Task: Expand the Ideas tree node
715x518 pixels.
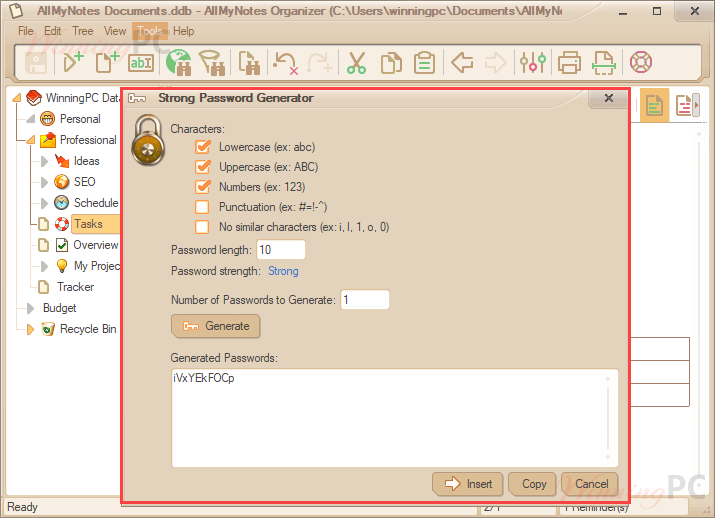Action: tap(44, 161)
